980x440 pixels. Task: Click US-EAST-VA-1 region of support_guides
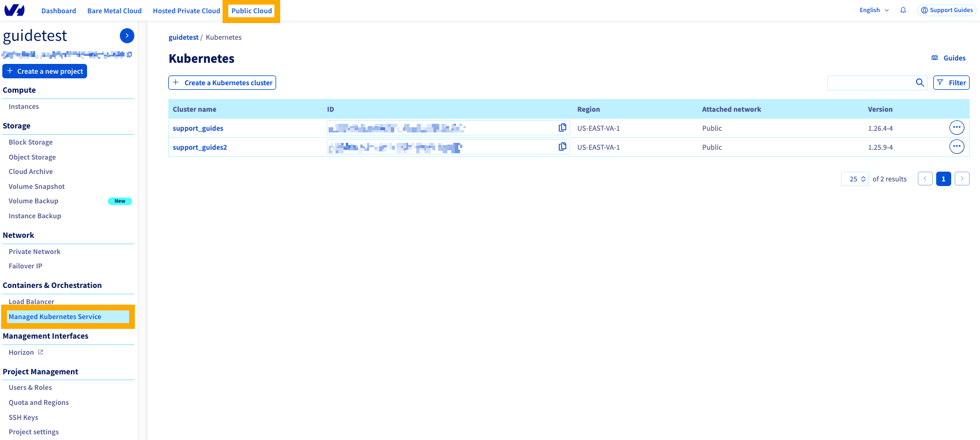598,128
